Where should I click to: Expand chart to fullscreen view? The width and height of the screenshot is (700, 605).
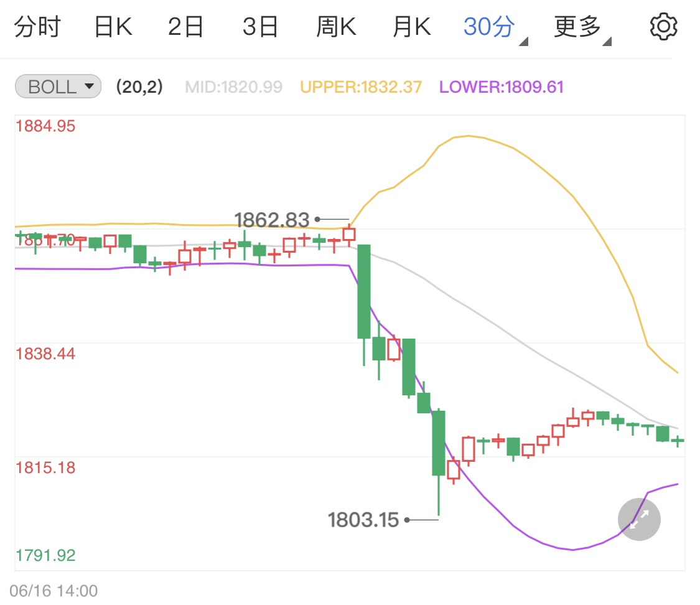click(x=639, y=519)
